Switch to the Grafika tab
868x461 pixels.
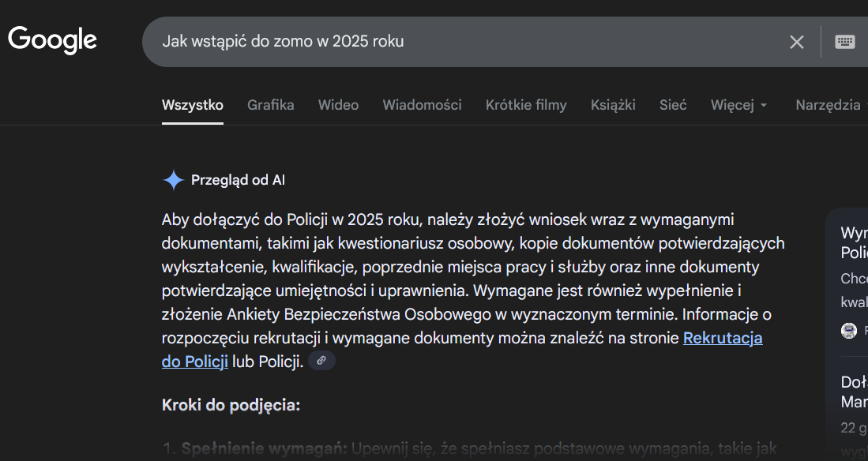click(x=270, y=105)
